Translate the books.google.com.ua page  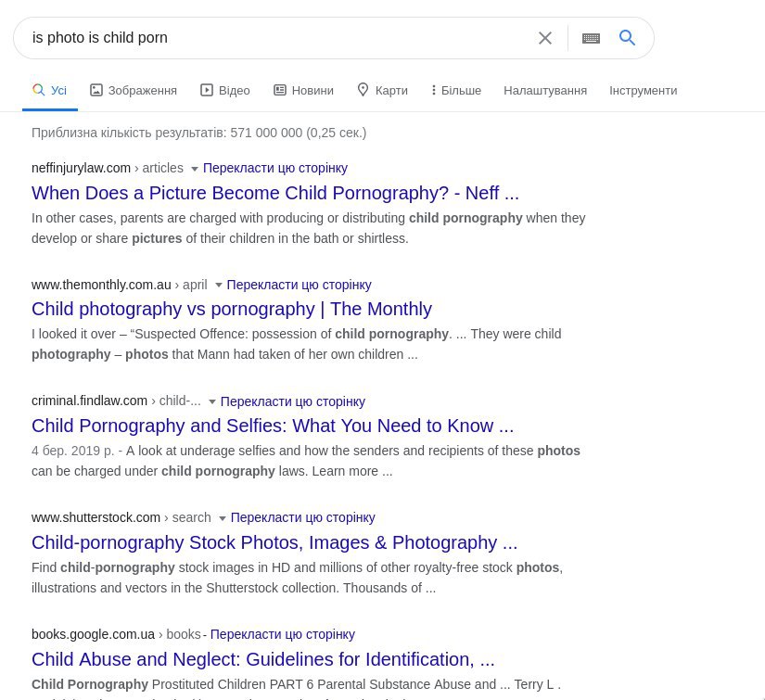[283, 634]
